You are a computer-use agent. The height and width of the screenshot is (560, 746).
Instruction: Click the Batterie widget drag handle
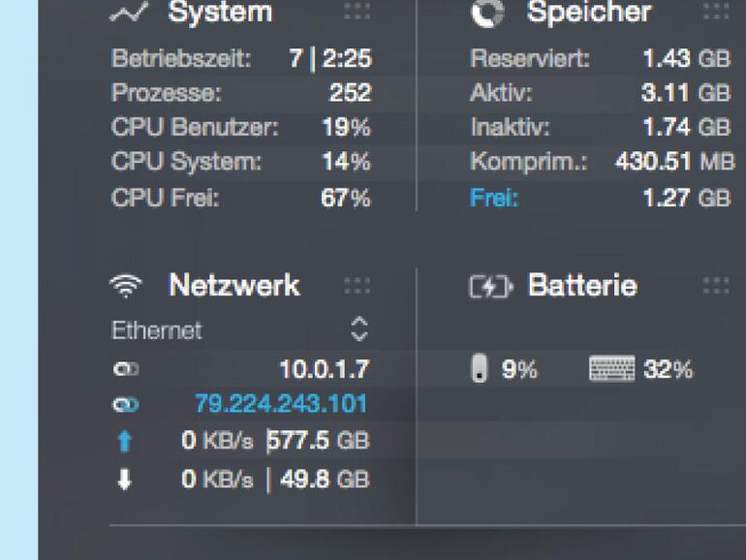pyautogui.click(x=716, y=286)
